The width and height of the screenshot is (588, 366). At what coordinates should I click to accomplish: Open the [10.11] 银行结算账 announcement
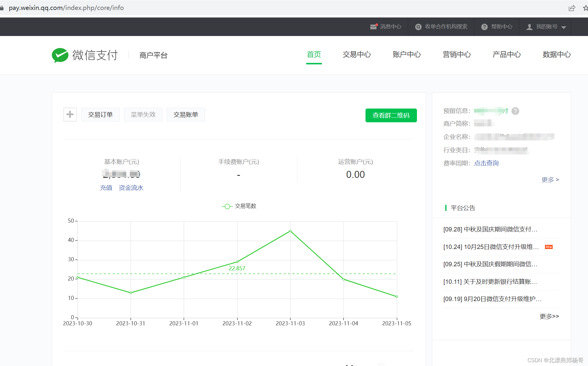[x=490, y=282]
